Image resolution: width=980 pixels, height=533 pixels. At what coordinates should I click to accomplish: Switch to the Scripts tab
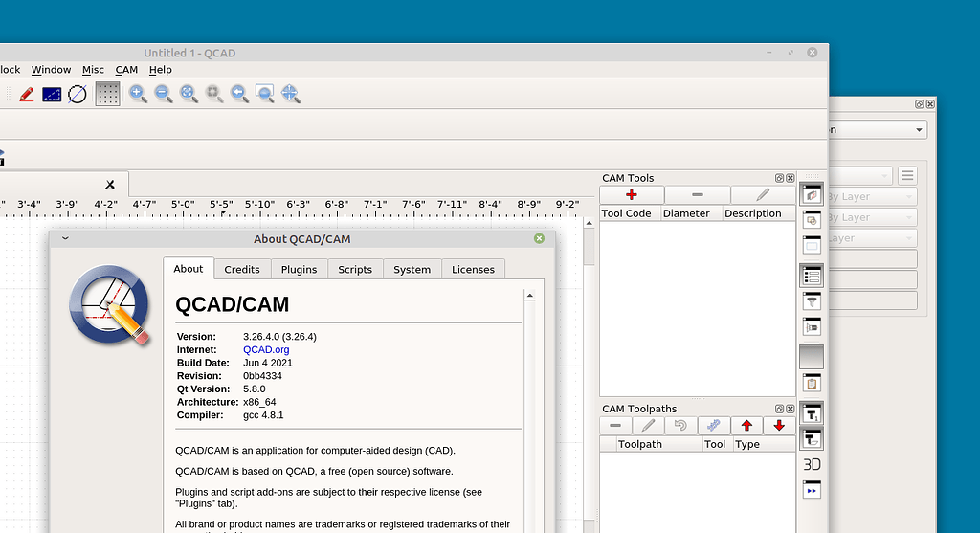(355, 269)
